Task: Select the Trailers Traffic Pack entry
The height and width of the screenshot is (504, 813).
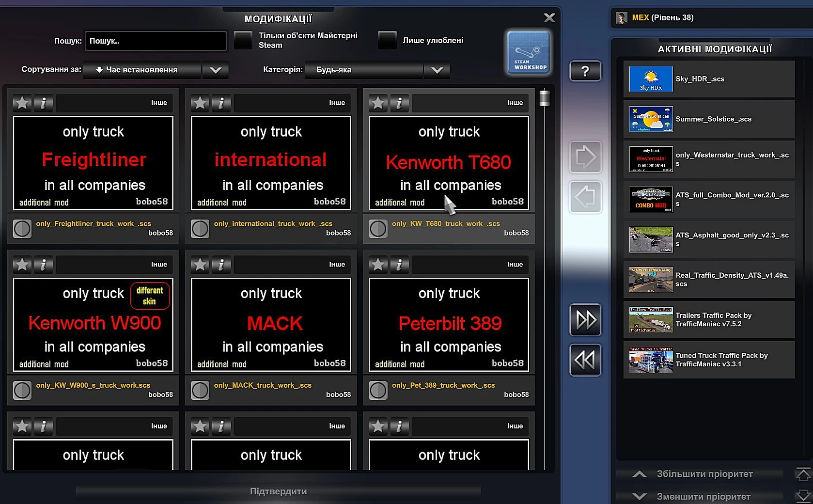Action: pyautogui.click(x=709, y=319)
